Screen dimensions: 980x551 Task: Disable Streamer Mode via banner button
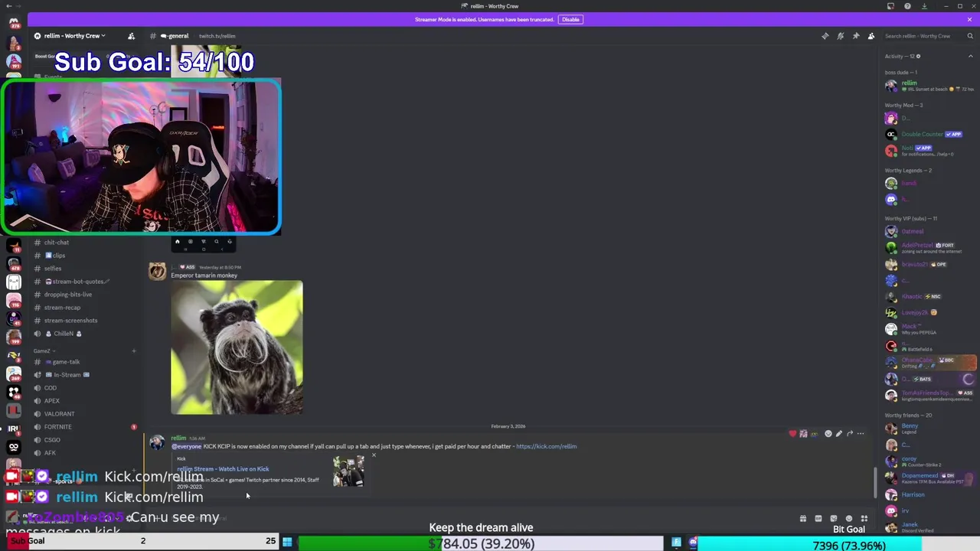coord(570,19)
